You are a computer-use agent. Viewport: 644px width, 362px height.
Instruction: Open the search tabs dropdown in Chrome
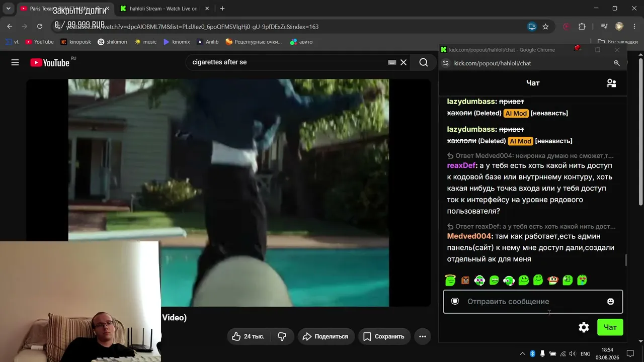(8, 9)
